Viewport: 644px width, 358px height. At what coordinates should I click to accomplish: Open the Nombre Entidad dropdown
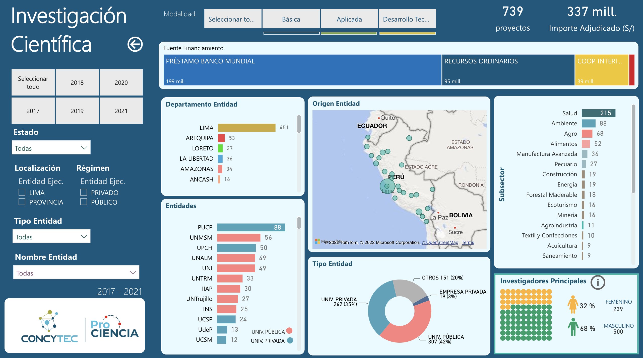pos(76,273)
